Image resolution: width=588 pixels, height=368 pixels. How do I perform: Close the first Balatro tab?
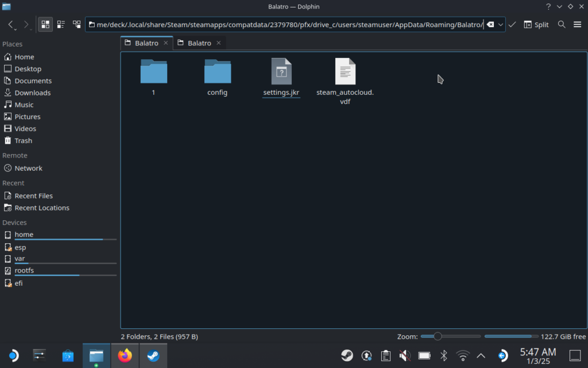(166, 43)
